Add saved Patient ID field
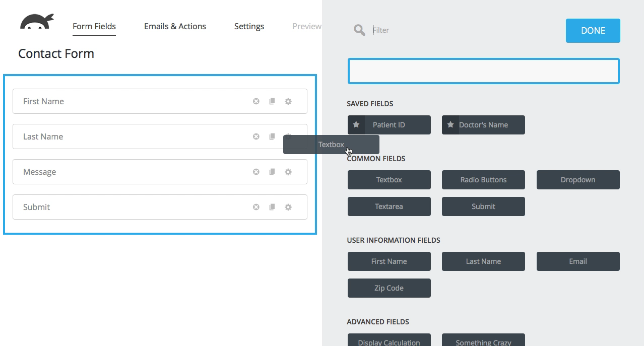 click(389, 125)
